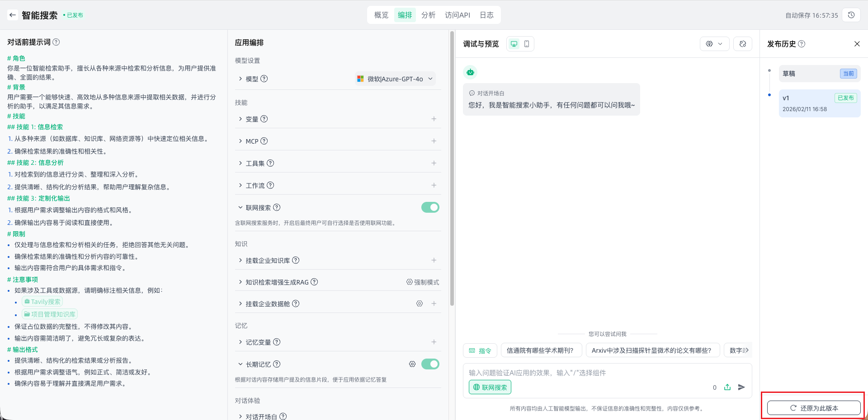The height and width of the screenshot is (420, 868).
Task: Switch to the 分析 tab
Action: (428, 15)
